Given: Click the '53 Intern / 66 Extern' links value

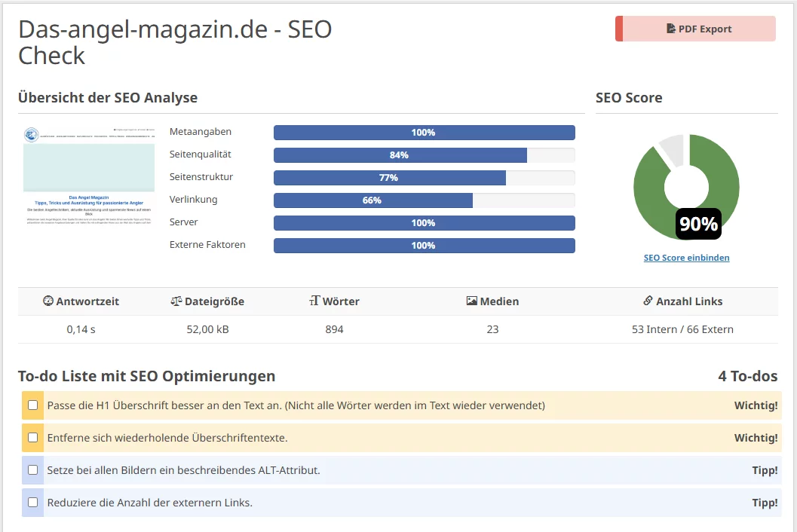Looking at the screenshot, I should coord(682,329).
